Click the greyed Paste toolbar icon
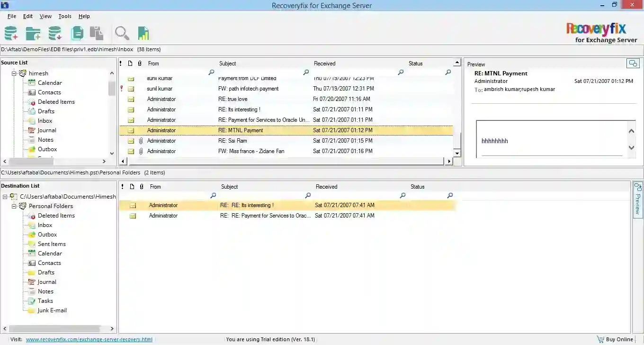 [97, 33]
